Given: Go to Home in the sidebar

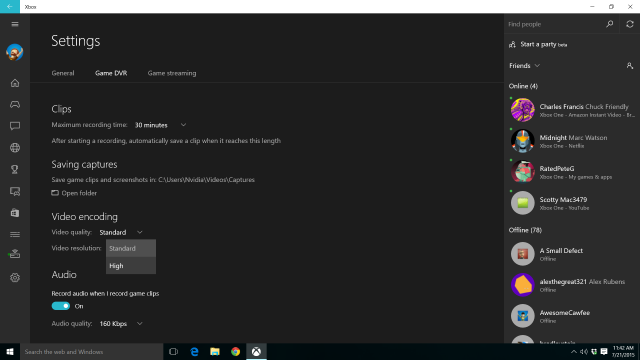Looking at the screenshot, I should click(15, 83).
